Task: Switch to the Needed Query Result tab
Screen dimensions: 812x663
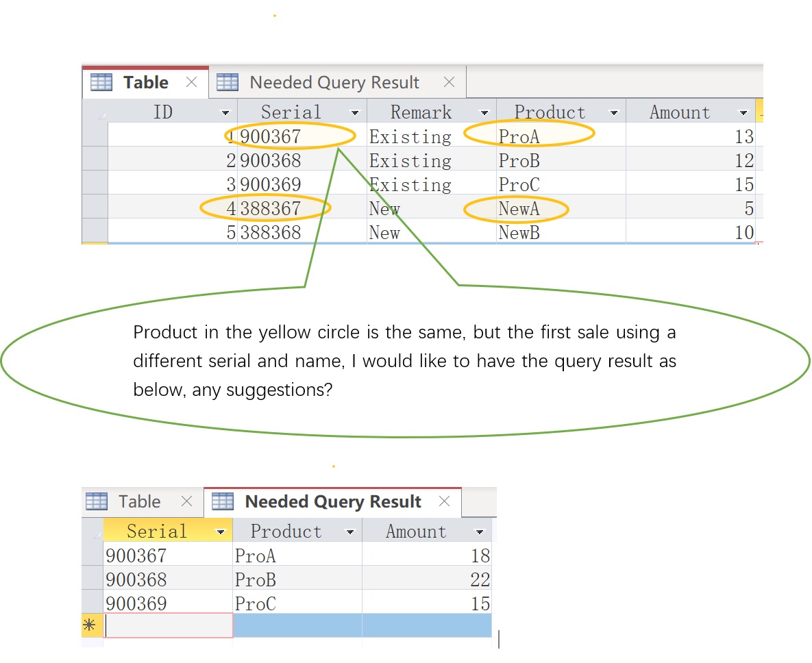Action: pyautogui.click(x=334, y=82)
